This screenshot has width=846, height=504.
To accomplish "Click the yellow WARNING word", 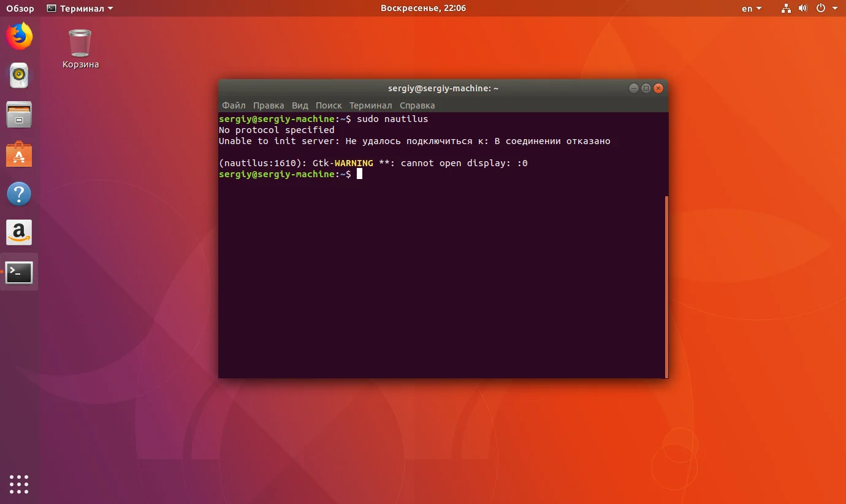I will point(354,163).
